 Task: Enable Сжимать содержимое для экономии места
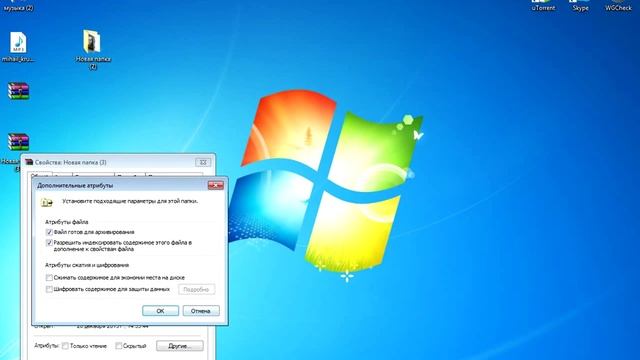click(x=49, y=278)
